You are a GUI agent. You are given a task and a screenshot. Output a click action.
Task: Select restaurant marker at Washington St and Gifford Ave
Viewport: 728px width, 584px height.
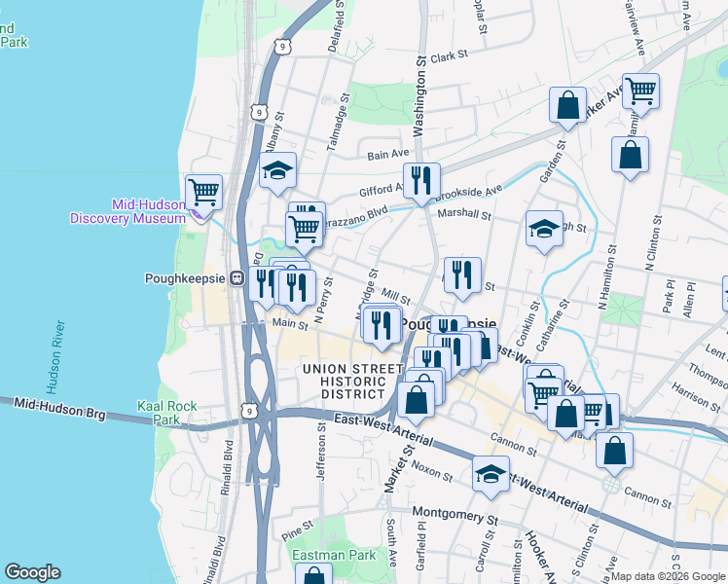click(x=421, y=181)
